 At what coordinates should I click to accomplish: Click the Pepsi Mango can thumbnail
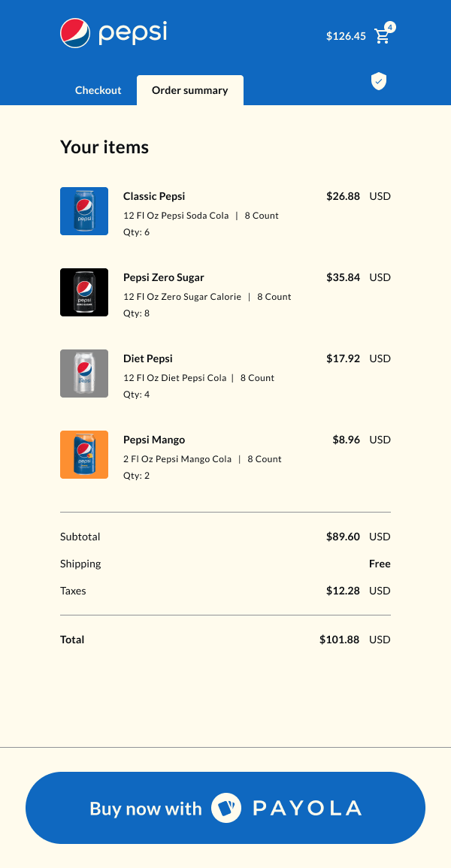84,455
